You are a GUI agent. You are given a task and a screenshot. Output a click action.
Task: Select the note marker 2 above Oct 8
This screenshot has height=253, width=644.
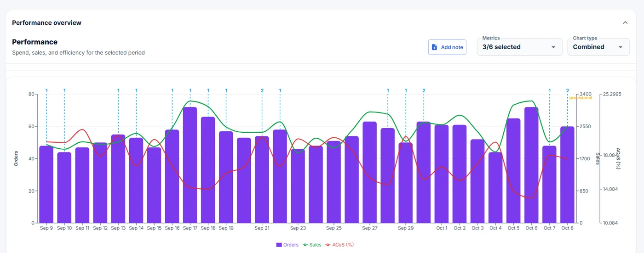pos(568,90)
